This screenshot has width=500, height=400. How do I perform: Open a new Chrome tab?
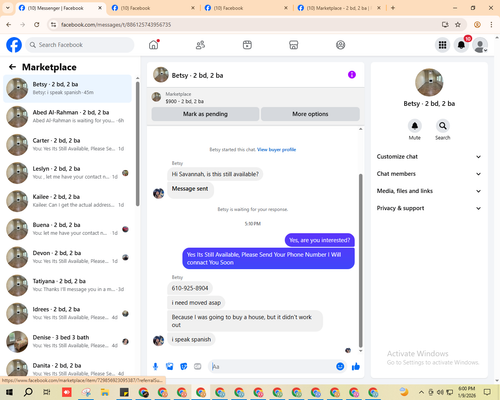393,8
